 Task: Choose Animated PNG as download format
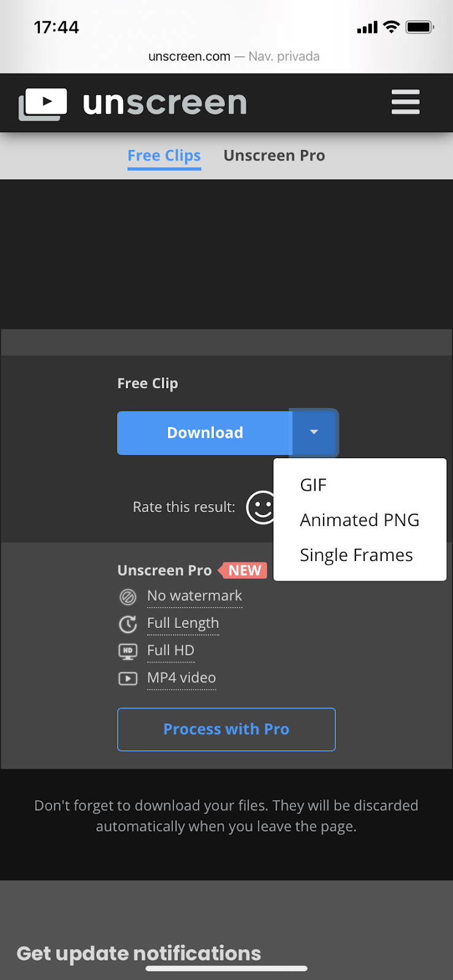[359, 519]
